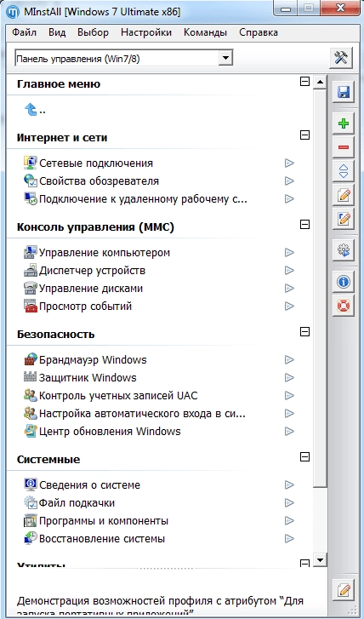The height and width of the screenshot is (619, 364).
Task: Select the Подключение к удаленному рабочему с... text
Action: pyautogui.click(x=143, y=198)
